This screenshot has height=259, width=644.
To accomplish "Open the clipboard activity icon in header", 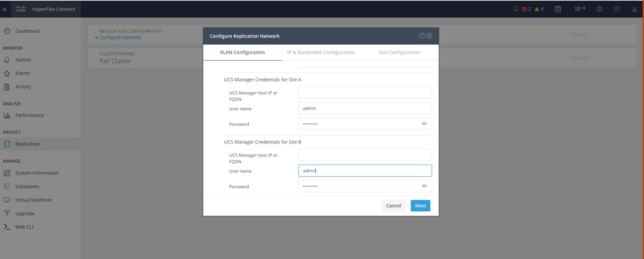I will (558, 9).
